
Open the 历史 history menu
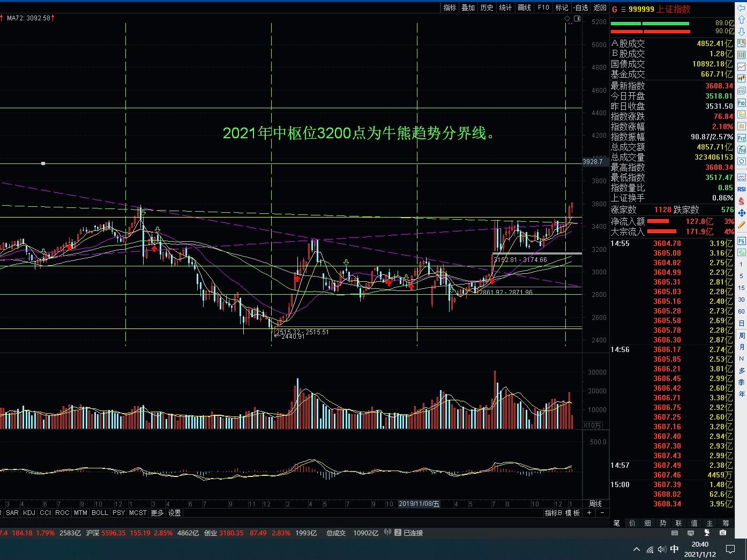click(487, 8)
